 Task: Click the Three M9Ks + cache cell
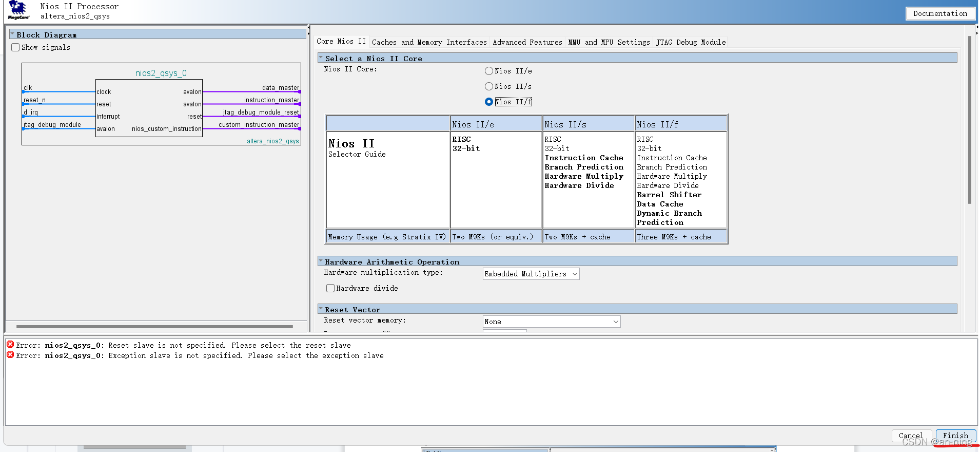(x=681, y=236)
